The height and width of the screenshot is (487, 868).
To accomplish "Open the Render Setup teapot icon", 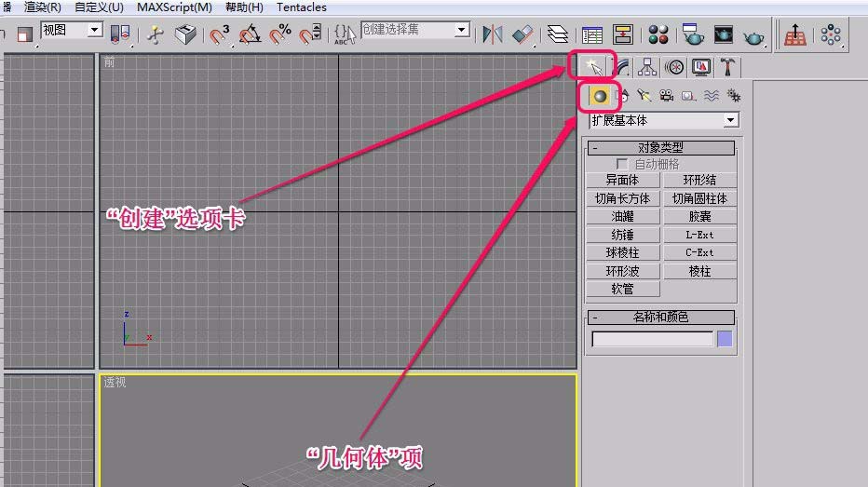I will point(693,34).
